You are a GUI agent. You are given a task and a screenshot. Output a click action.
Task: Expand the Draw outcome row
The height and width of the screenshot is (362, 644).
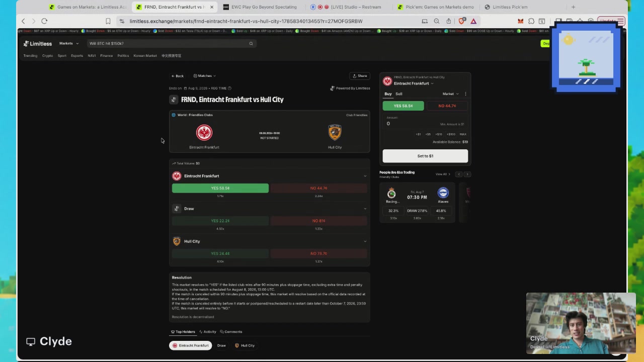365,209
